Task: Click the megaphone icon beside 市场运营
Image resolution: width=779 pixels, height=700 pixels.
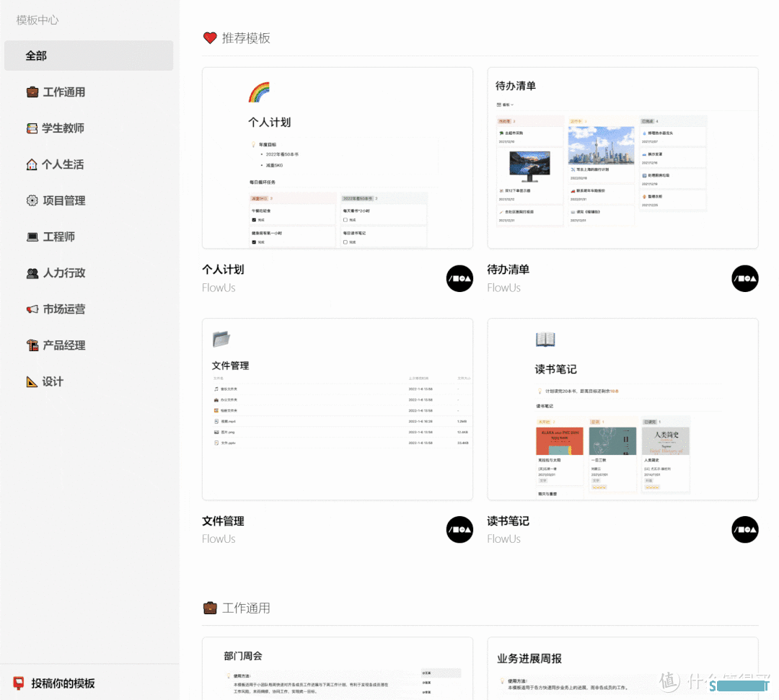Action: coord(32,309)
